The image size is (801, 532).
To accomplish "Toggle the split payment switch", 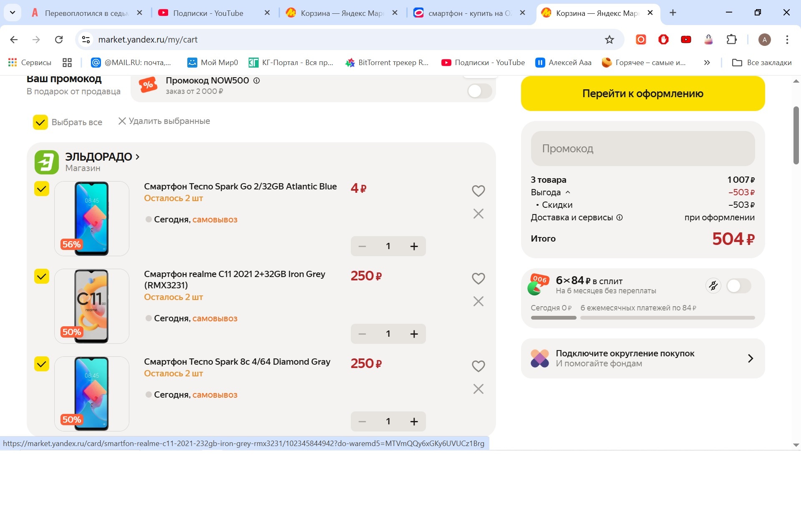I will 738,286.
